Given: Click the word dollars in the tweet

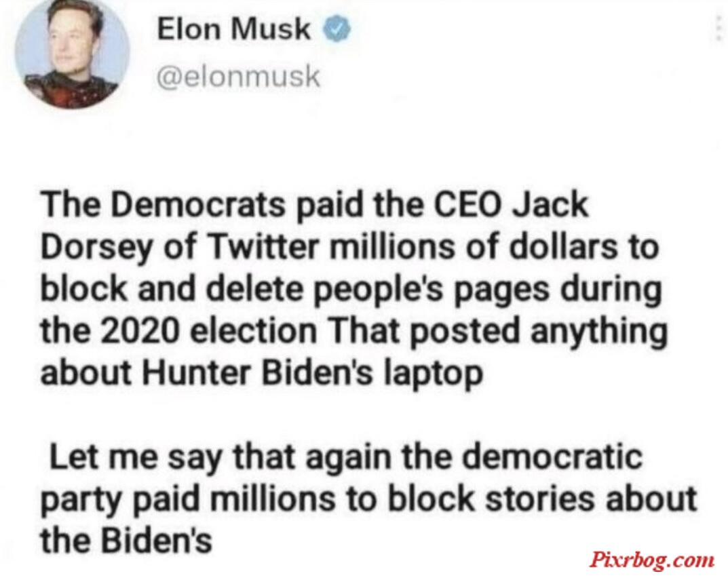Looking at the screenshot, I should click(x=563, y=246).
